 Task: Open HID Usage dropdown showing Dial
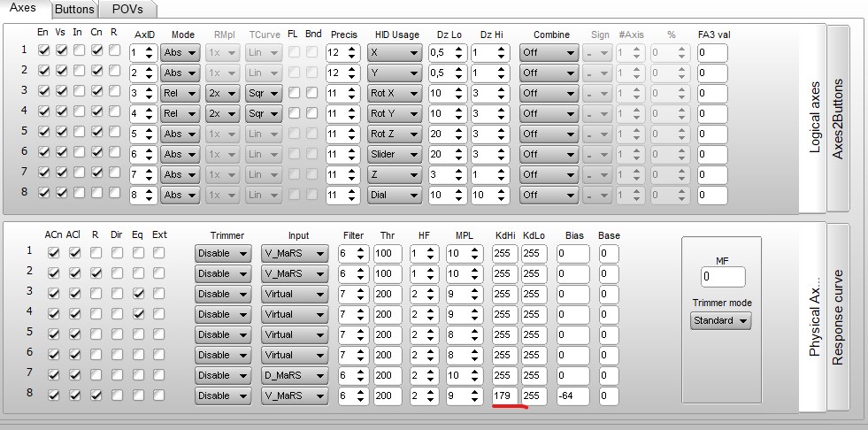tap(394, 195)
